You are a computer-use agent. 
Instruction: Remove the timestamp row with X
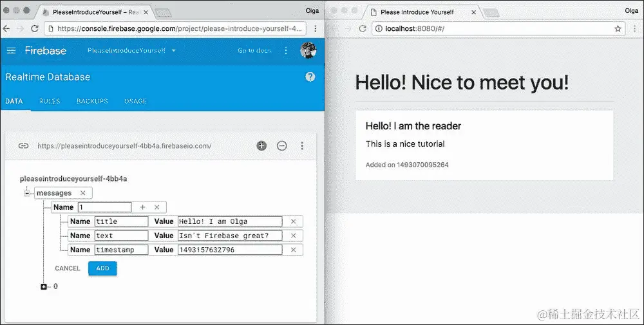(293, 250)
